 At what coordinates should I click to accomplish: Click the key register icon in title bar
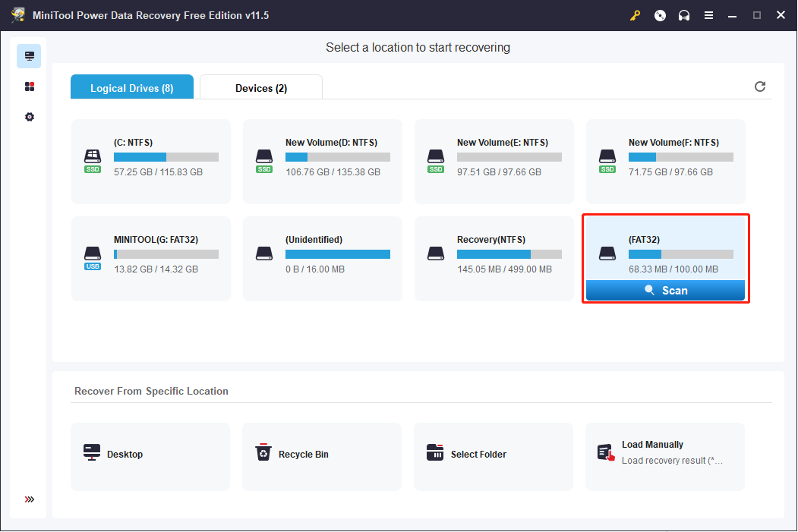pos(635,15)
